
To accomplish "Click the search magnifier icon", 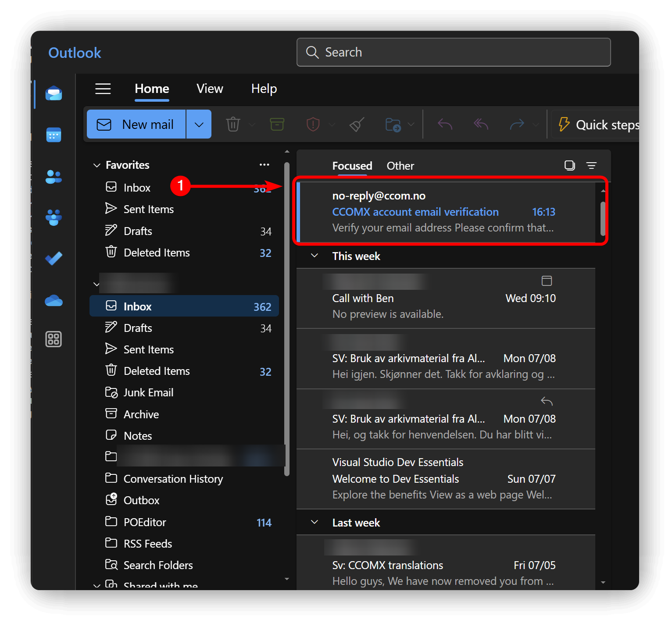I will [312, 52].
